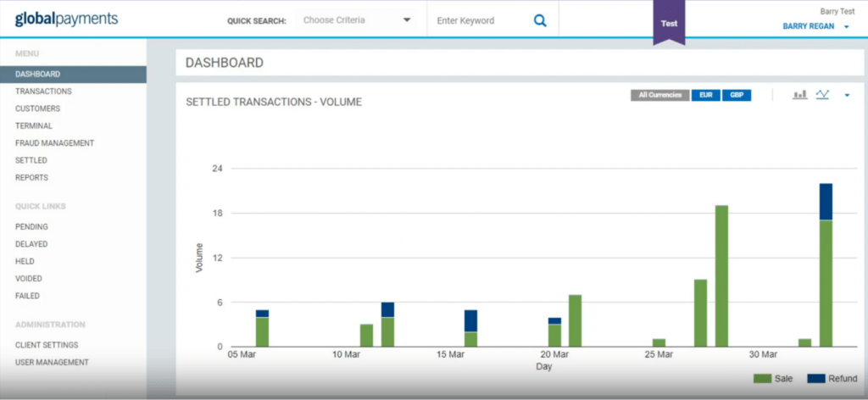Screen dimensions: 868x400
Task: Click the purple Test environment ribbon
Action: click(669, 22)
